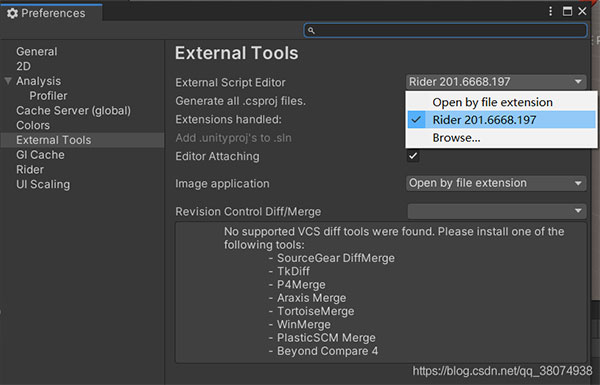Click "Araxis Merge" in the tools list
The image size is (600, 385).
point(311,298)
